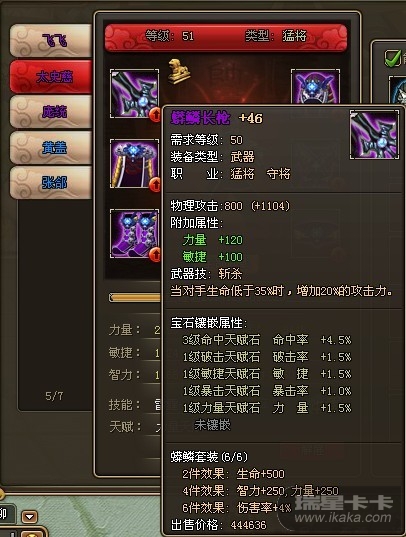This screenshot has width=406, height=537.
Task: Click the 力量 strength stat row
Action: (x=134, y=330)
